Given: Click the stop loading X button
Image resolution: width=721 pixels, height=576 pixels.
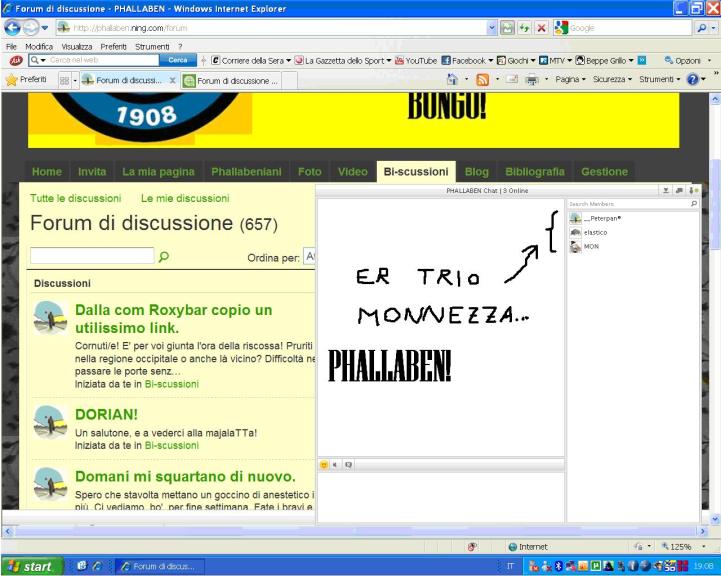Looking at the screenshot, I should (x=541, y=29).
